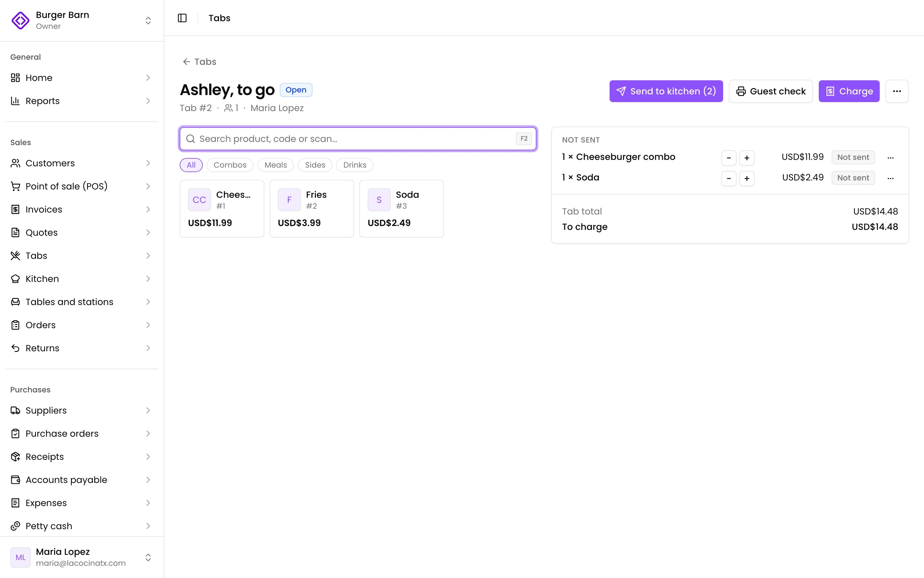Click the Customers people icon
Image resolution: width=924 pixels, height=578 pixels.
click(x=15, y=163)
